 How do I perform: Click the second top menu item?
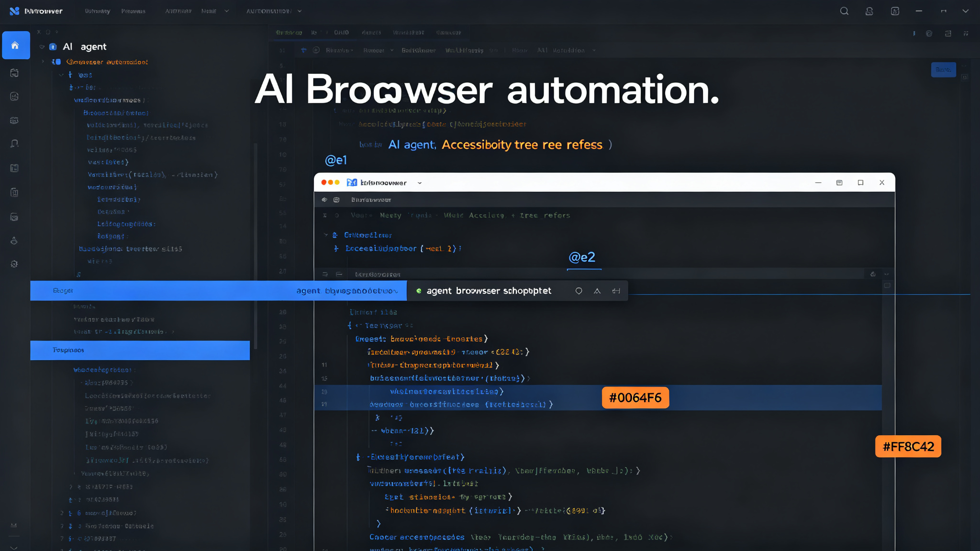[x=133, y=11]
